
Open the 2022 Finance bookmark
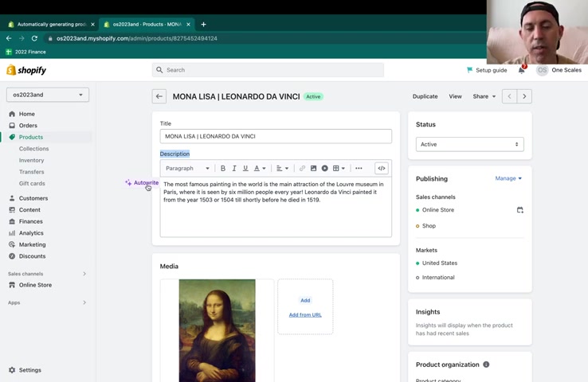pos(25,52)
